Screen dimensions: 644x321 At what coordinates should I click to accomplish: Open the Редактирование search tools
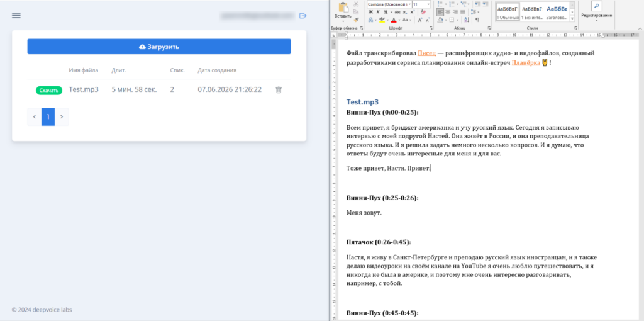click(x=596, y=11)
